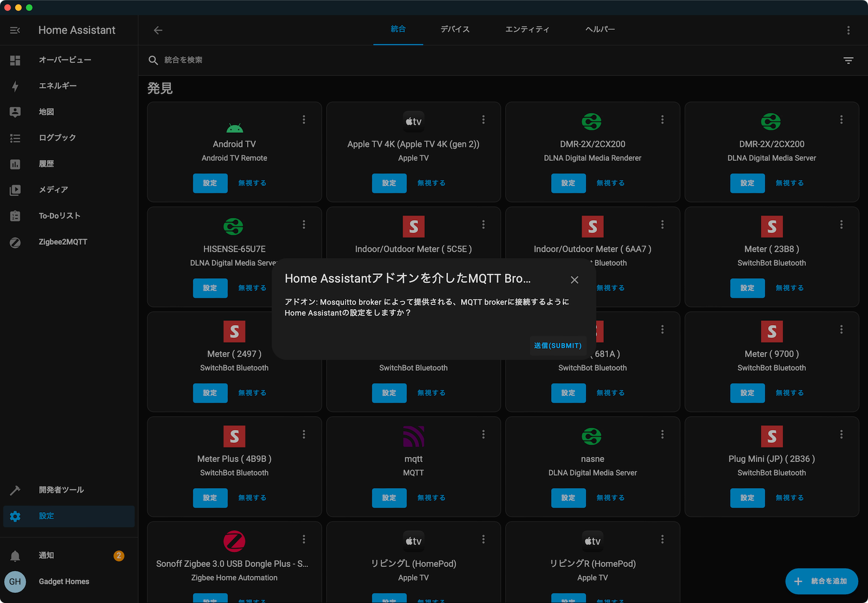Ignore the Meter (9700) discovery
Screen dimensions: 868x603
tap(790, 393)
